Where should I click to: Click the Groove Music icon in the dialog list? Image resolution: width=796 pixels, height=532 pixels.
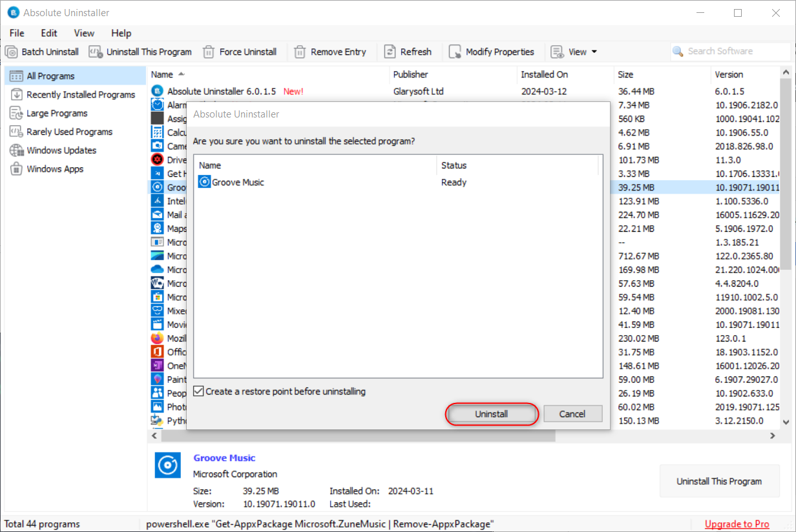click(x=204, y=182)
